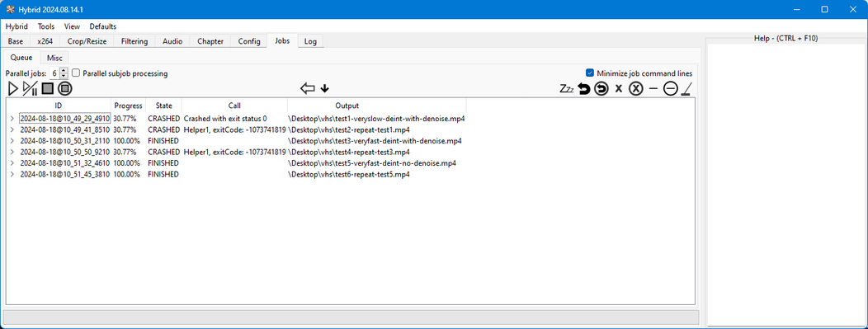This screenshot has height=329, width=868.
Task: Open the View menu
Action: click(72, 26)
